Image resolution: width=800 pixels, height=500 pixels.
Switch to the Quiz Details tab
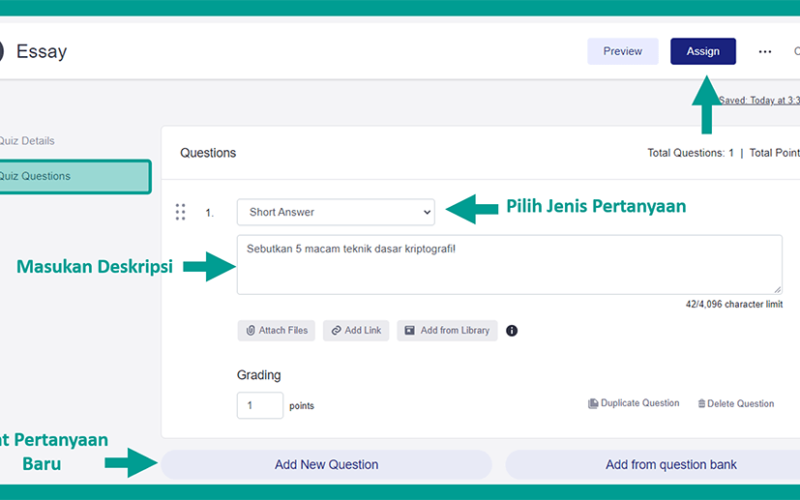click(27, 141)
